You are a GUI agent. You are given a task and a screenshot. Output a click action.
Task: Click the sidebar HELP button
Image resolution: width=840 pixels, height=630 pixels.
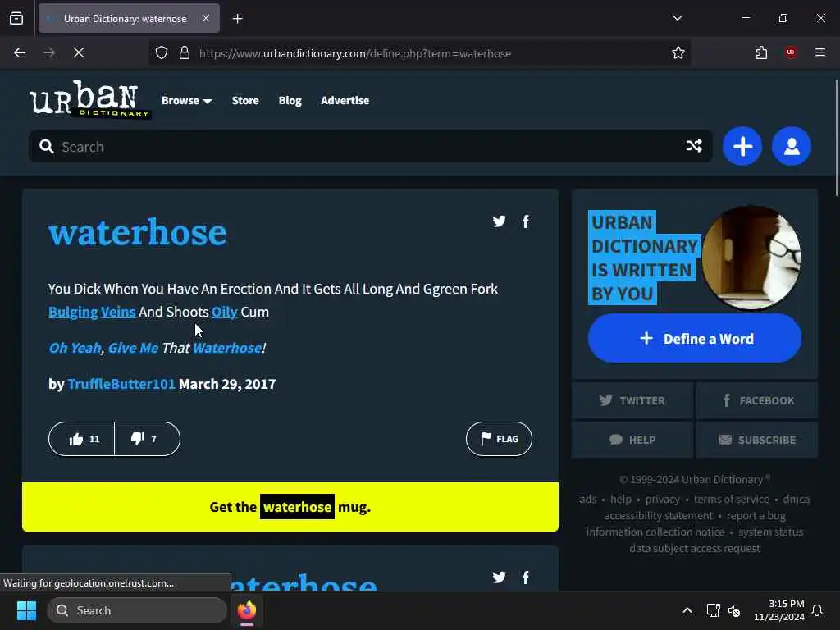(632, 440)
